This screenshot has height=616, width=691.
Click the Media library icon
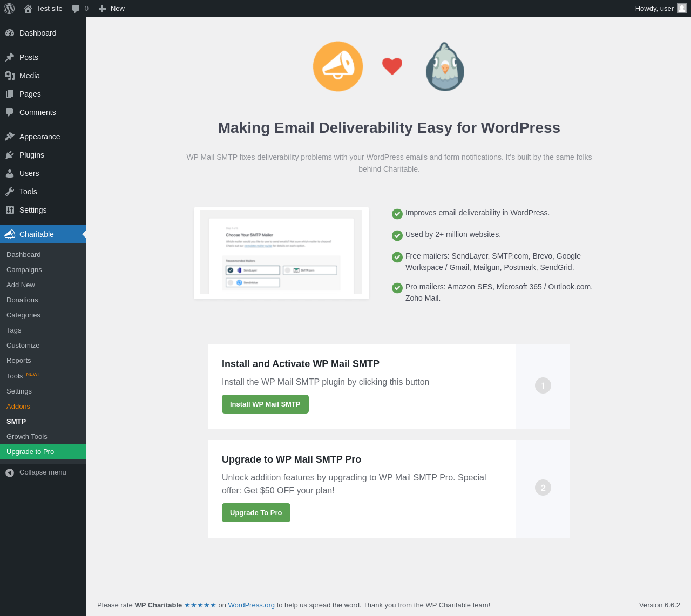click(x=10, y=76)
